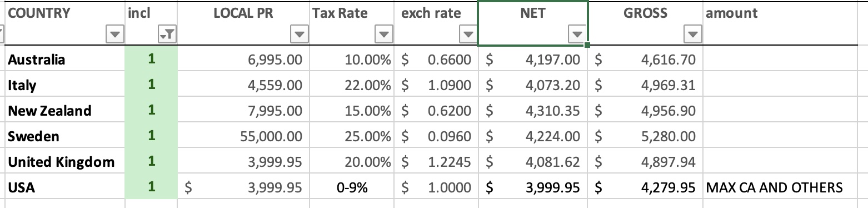Viewport: 868px width, 208px height.
Task: Open the NET column filter dropdown
Action: coord(577,35)
